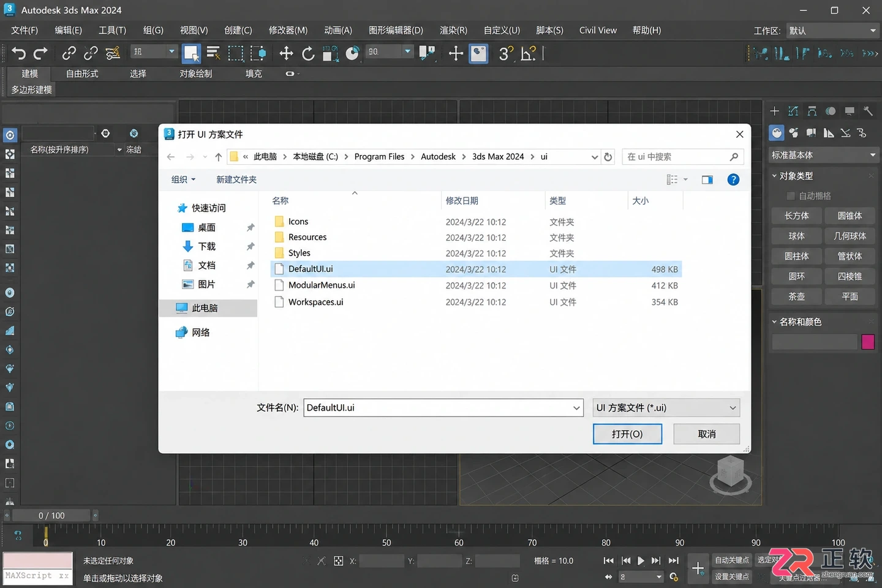The image size is (882, 588).
Task: Toggle the Angle Snap button
Action: tap(528, 54)
